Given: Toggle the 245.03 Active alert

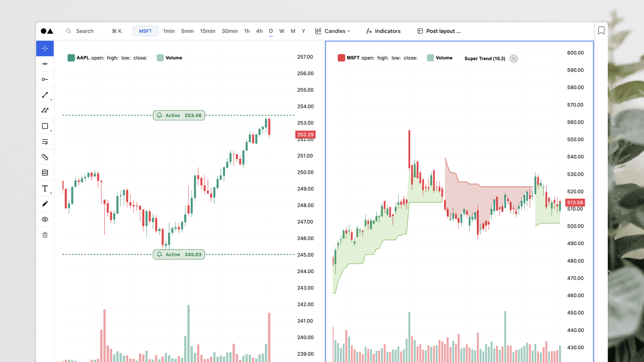Looking at the screenshot, I should tap(179, 254).
